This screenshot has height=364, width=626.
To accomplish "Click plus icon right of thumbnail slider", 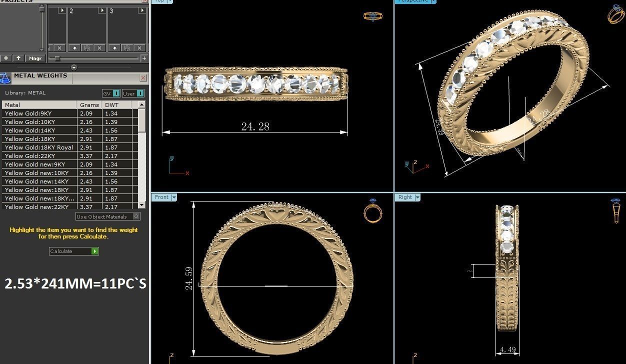I will pos(144,58).
